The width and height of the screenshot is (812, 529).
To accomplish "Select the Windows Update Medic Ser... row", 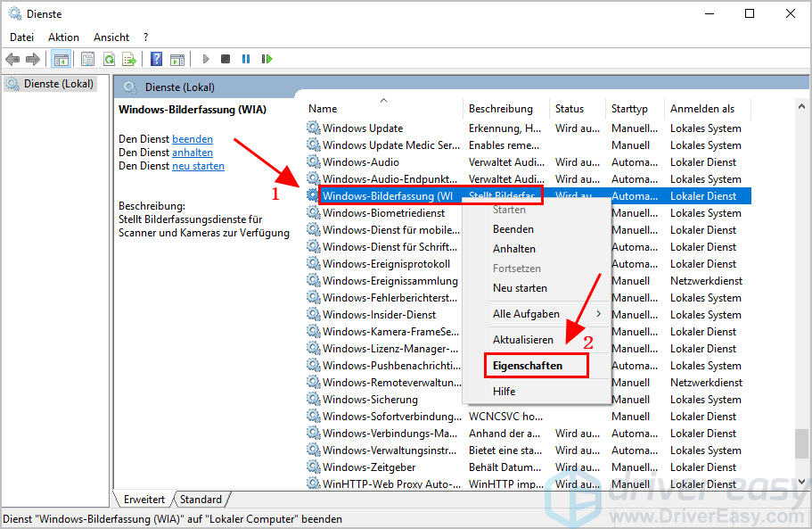I will [x=529, y=145].
